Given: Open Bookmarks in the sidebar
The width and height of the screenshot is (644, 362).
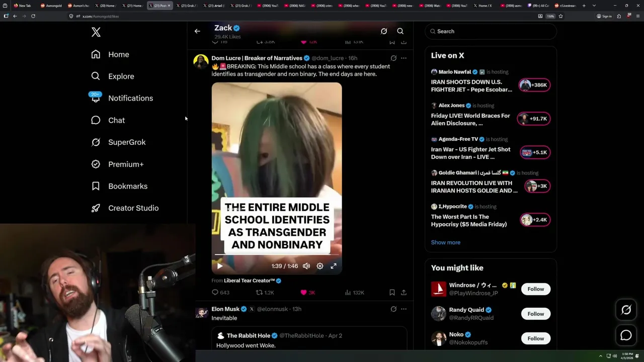Looking at the screenshot, I should tap(119, 186).
